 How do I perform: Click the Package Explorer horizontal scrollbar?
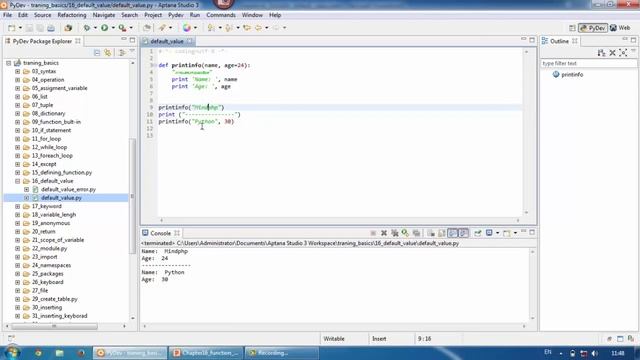54,326
